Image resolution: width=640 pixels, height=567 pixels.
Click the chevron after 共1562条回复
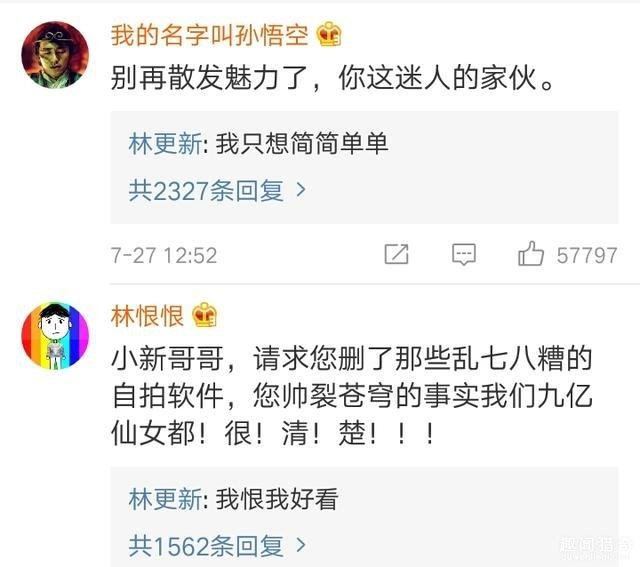[x=301, y=545]
